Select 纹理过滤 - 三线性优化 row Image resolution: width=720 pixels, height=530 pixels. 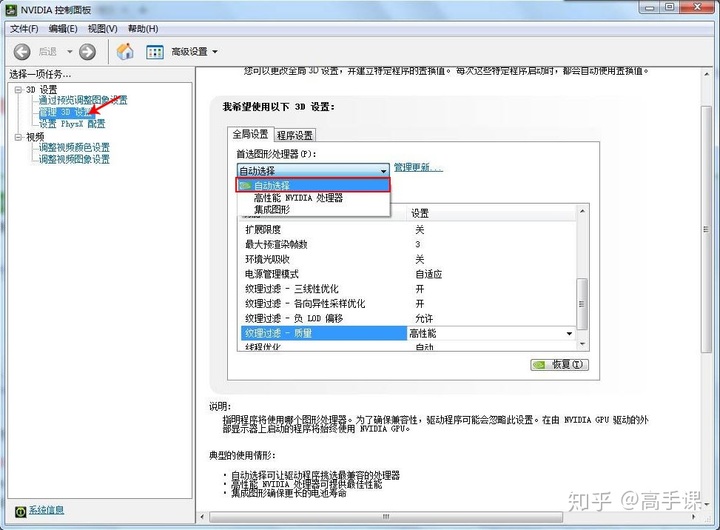(408, 289)
